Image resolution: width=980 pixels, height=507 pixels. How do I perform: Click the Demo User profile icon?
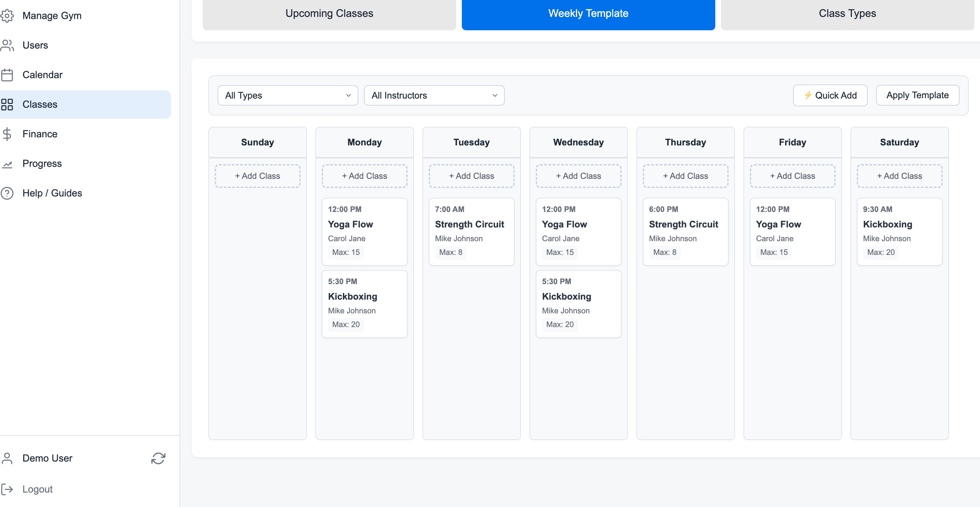point(7,458)
